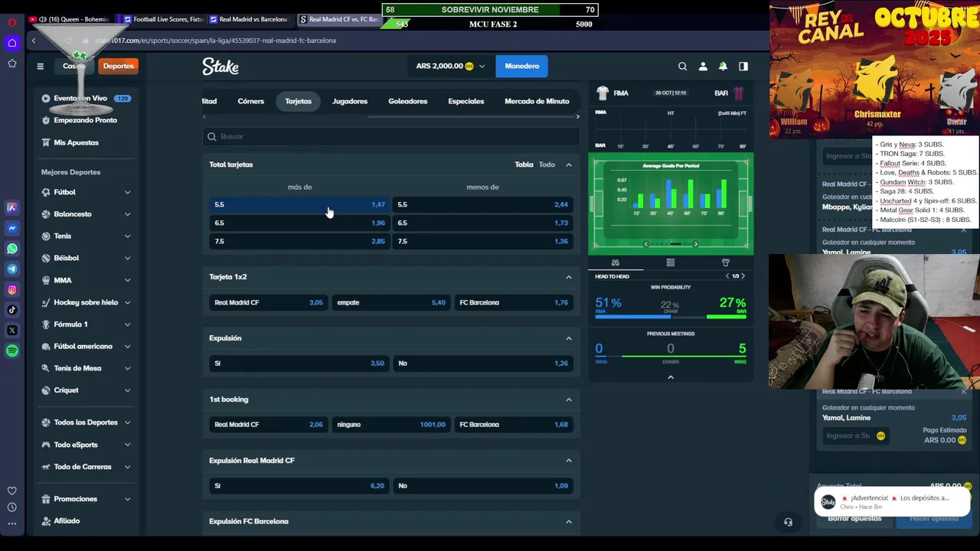Screen dimensions: 980x551
Task: Open WhatsApp in Opera sidebar
Action: point(12,249)
